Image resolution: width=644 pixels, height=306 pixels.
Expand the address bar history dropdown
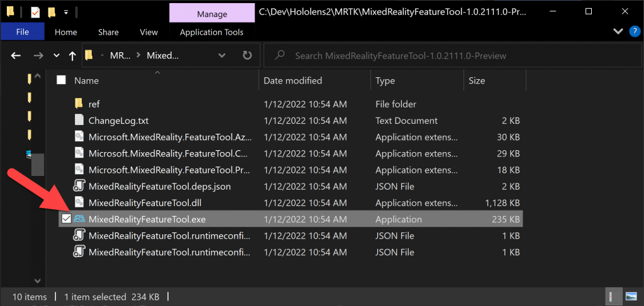pos(222,55)
